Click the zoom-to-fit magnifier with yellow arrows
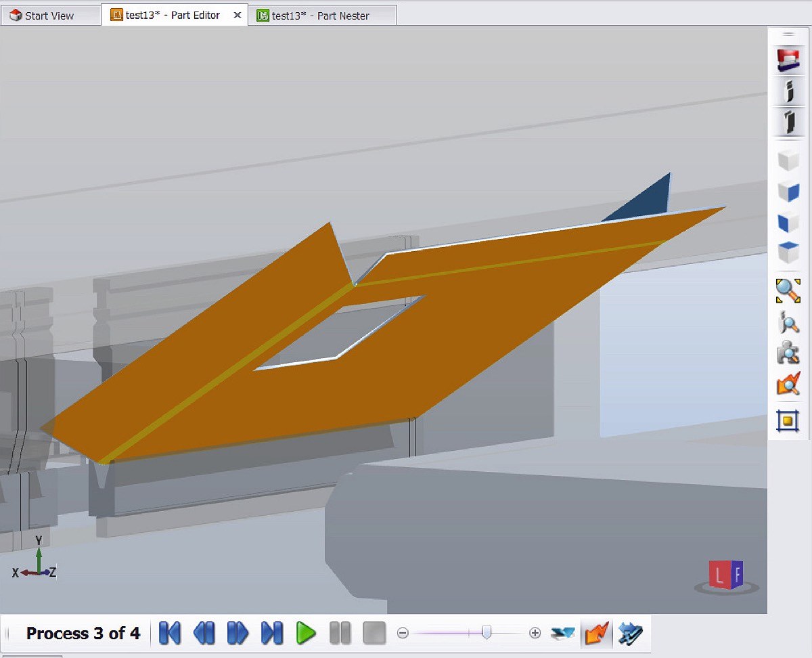The width and height of the screenshot is (812, 658). pyautogui.click(x=788, y=290)
